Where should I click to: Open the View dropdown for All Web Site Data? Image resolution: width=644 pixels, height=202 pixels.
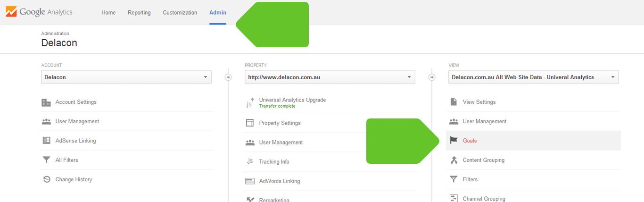coord(534,77)
